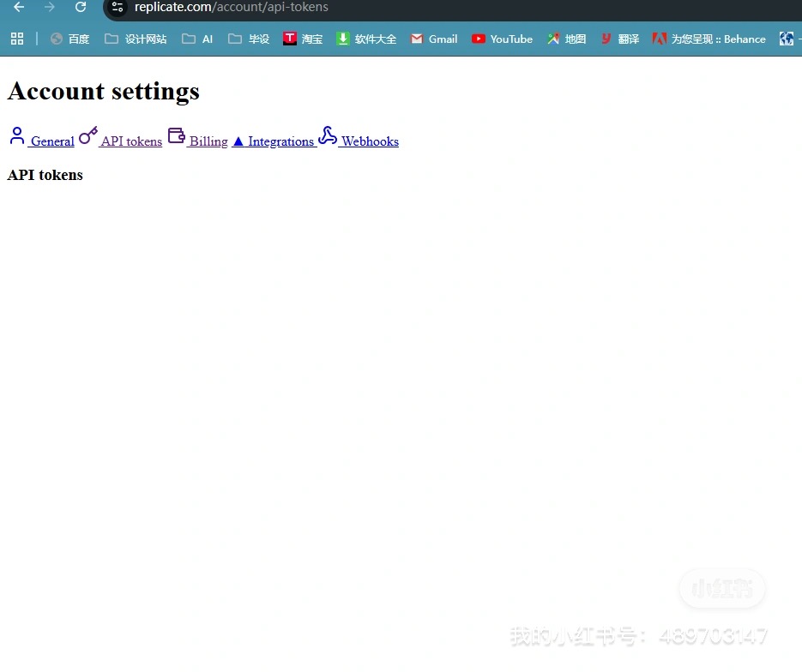Open site info icon in address bar

118,7
